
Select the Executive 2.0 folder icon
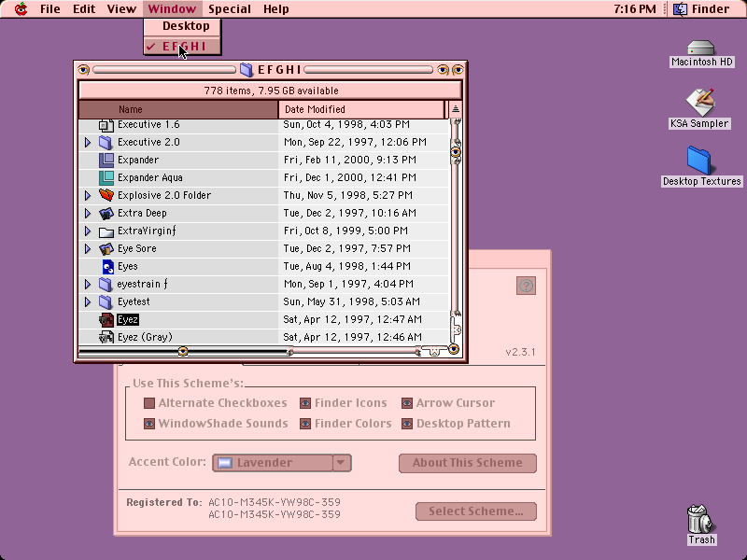pyautogui.click(x=106, y=143)
